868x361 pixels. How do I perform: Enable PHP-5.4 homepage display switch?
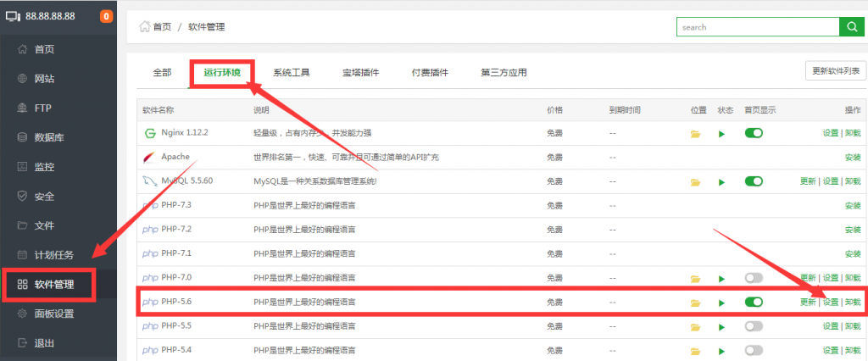point(754,350)
